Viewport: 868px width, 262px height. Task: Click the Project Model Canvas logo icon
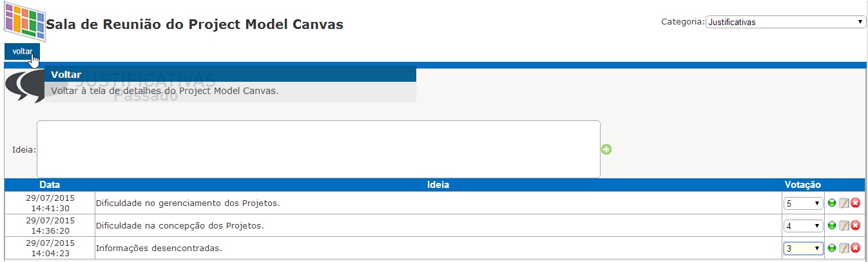point(24,21)
